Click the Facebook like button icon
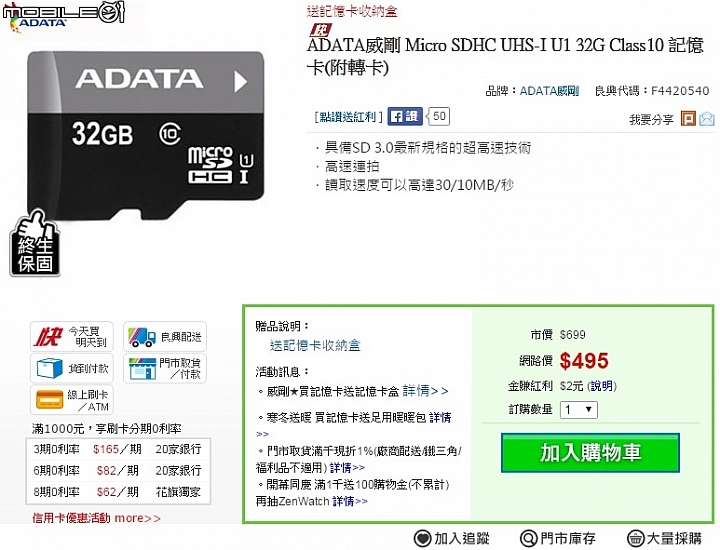Viewport: 720px width, 550px height. coord(405,117)
